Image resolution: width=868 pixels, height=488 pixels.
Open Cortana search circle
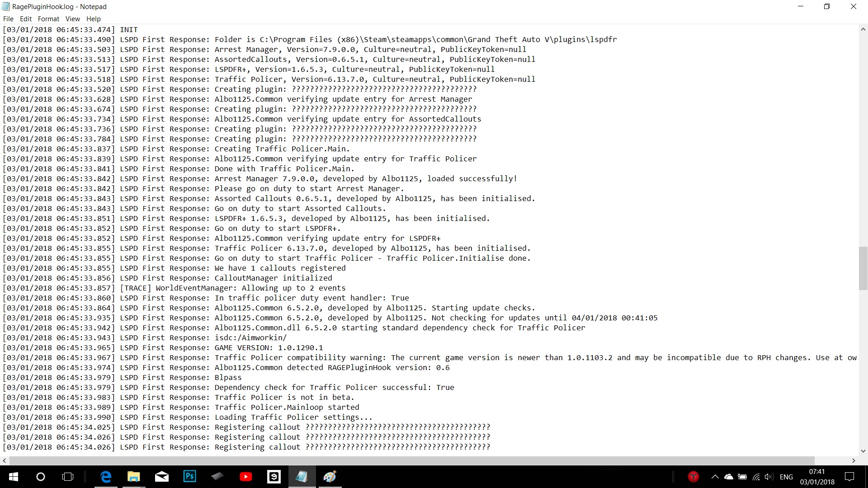point(41,477)
